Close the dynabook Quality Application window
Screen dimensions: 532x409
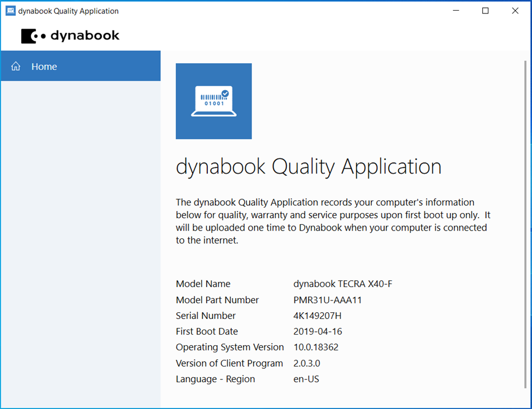[x=515, y=11]
